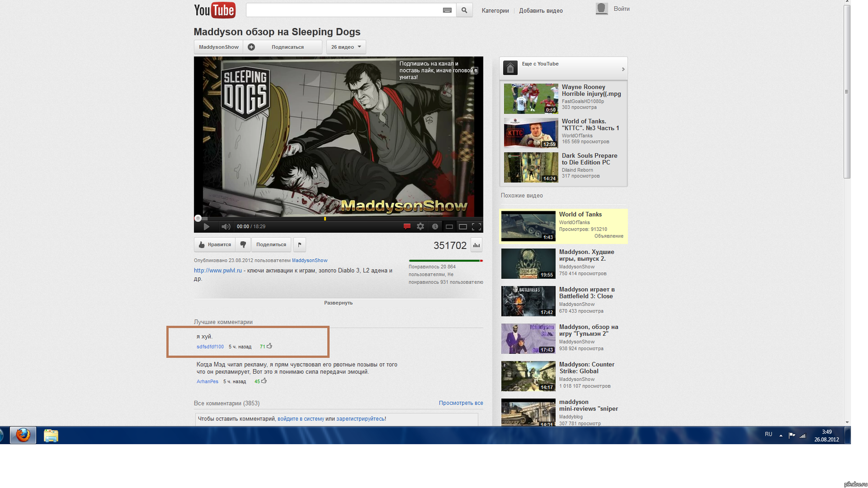Open Windows Explorer folder in the taskbar
The height and width of the screenshot is (488, 868).
(51, 435)
